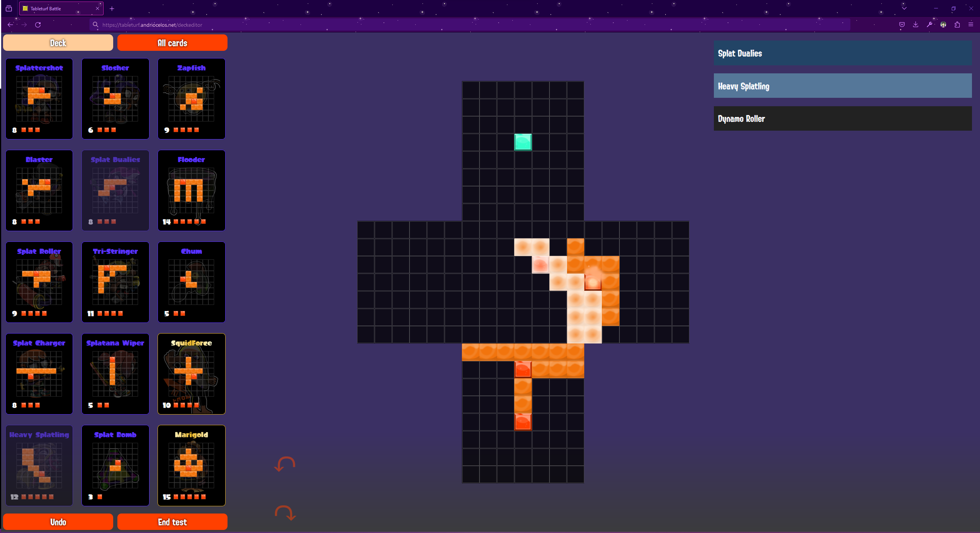Viewport: 980px width, 533px height.
Task: Select the Flooder card thumbnail
Action: tap(191, 190)
